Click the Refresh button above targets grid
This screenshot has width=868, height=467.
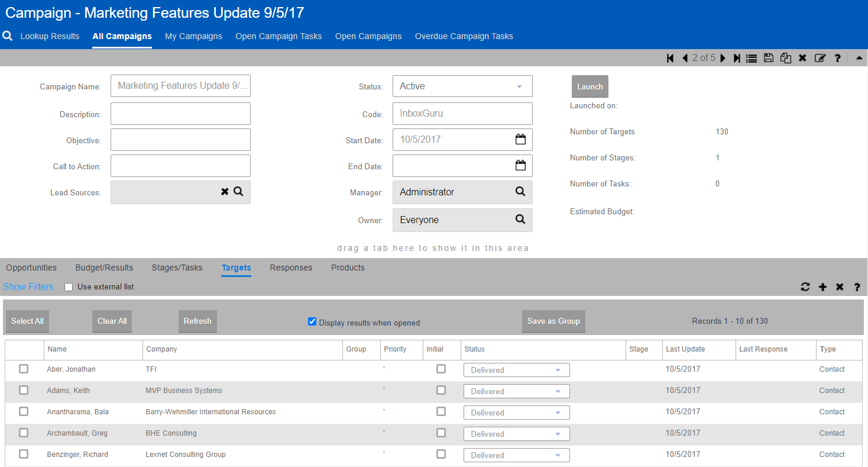197,321
